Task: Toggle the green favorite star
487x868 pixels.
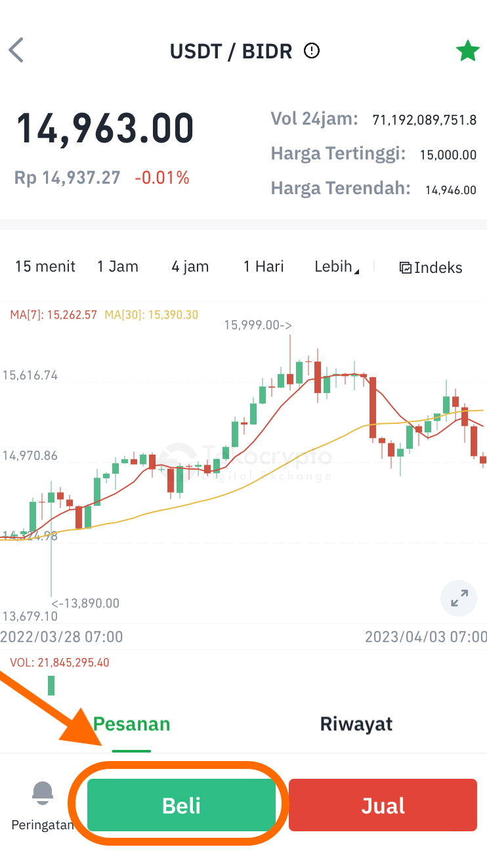Action: (x=467, y=51)
